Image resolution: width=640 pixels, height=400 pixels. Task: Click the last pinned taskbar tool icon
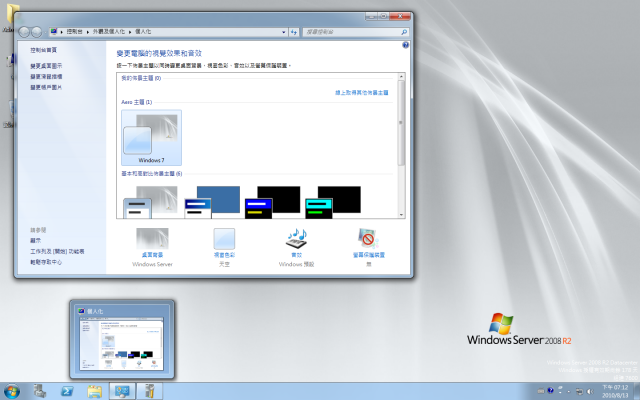149,391
